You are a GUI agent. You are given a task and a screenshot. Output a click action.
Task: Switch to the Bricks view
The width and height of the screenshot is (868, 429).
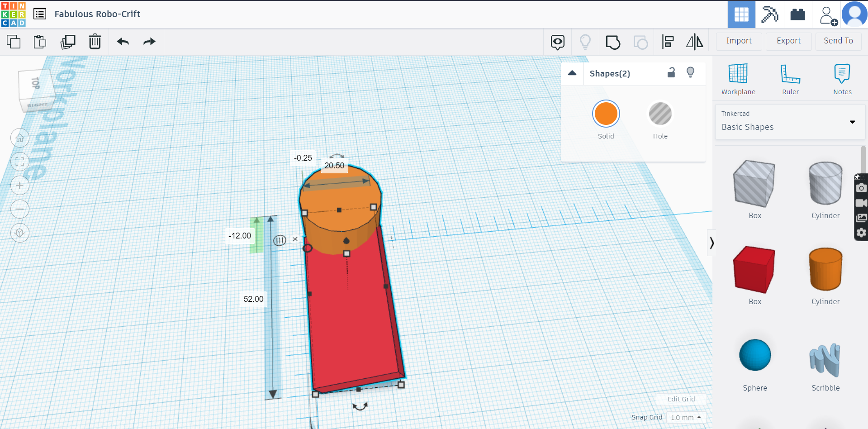coord(797,14)
